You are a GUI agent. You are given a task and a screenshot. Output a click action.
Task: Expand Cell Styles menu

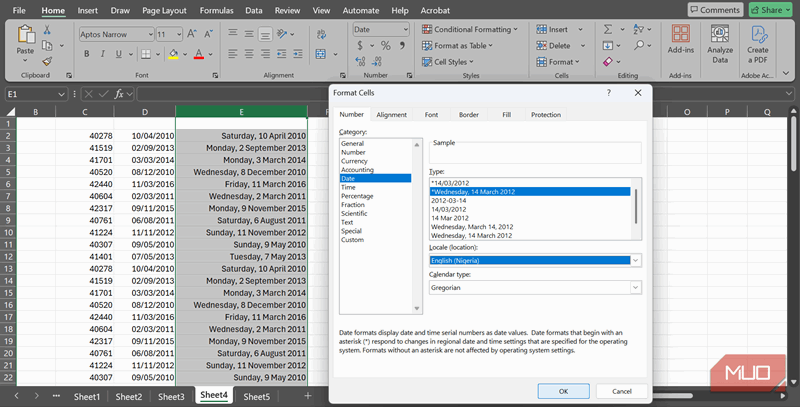(447, 62)
